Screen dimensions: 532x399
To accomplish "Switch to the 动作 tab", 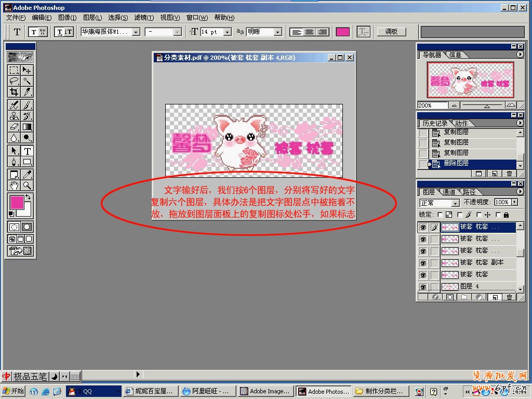I will (461, 124).
